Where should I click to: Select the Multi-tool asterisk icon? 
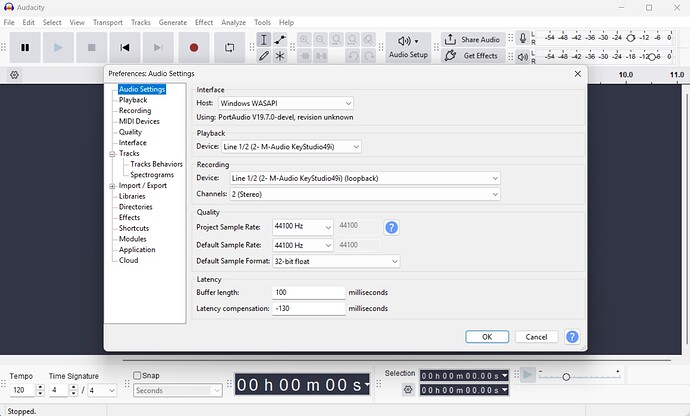click(280, 56)
